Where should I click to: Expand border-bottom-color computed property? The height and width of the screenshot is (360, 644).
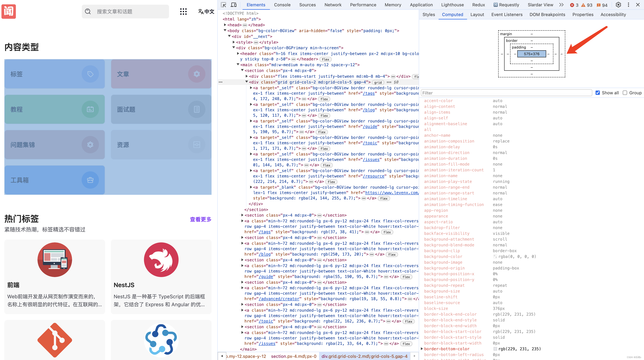coord(422,349)
